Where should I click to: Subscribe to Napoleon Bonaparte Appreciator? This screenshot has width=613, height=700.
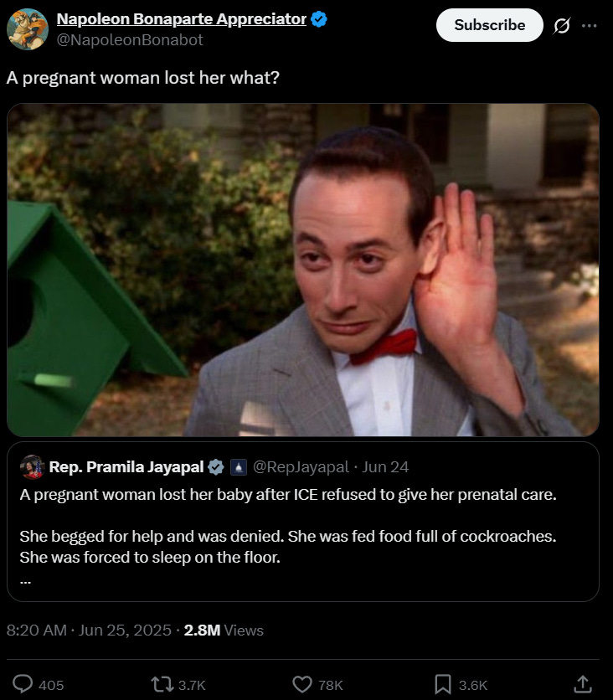coord(490,25)
